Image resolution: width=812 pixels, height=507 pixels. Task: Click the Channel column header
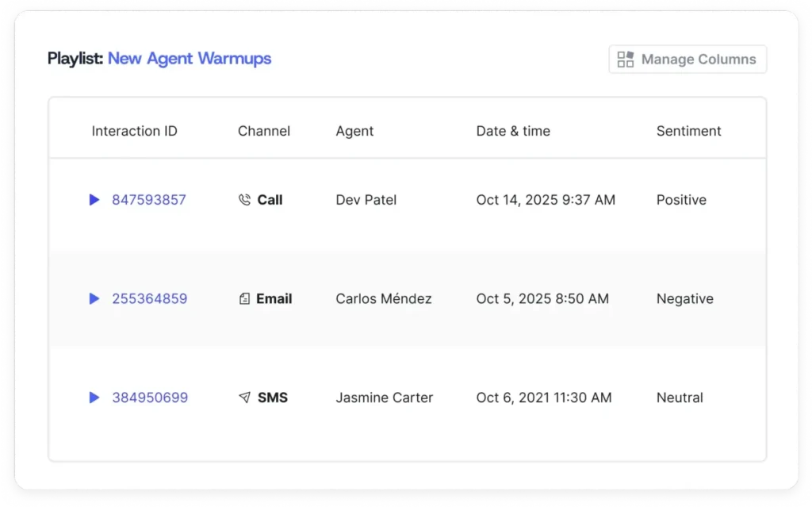[263, 130]
